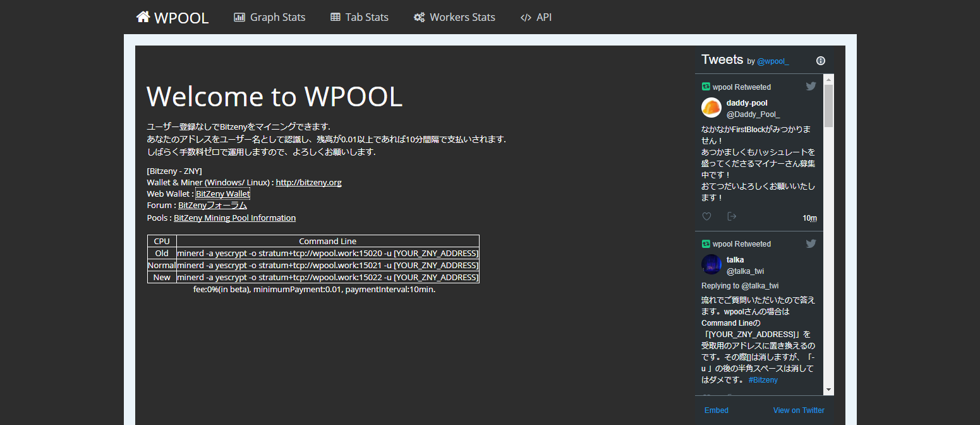Click the #Bitzeny hashtag
The width and height of the screenshot is (980, 425).
pyautogui.click(x=763, y=380)
